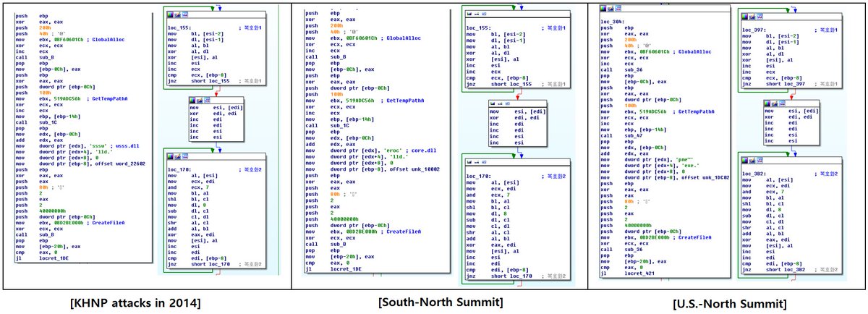Image resolution: width=868 pixels, height=314 pixels.
Task: Click "CreateFileA" comment in KHNP panel
Action: [x=109, y=222]
